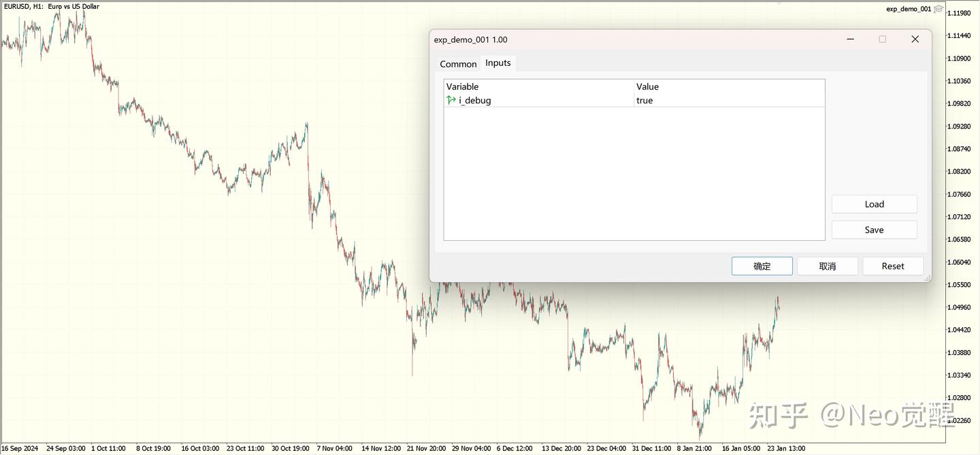This screenshot has width=980, height=455.
Task: Click the Reset button
Action: pos(892,266)
